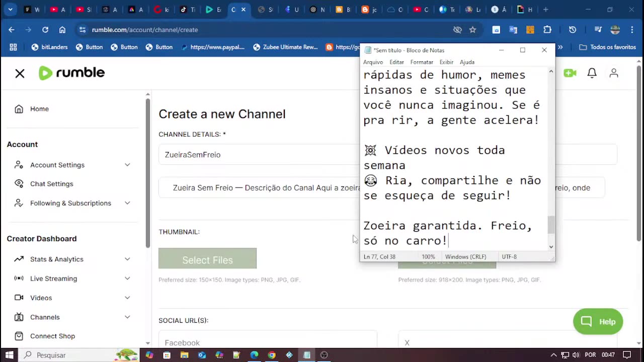The height and width of the screenshot is (362, 644).
Task: Switch to the TikTok browser tab
Action: click(187, 10)
